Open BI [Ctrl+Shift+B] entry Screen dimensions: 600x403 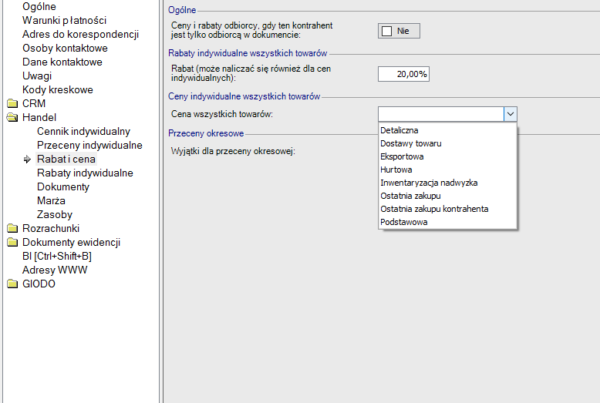tap(57, 256)
